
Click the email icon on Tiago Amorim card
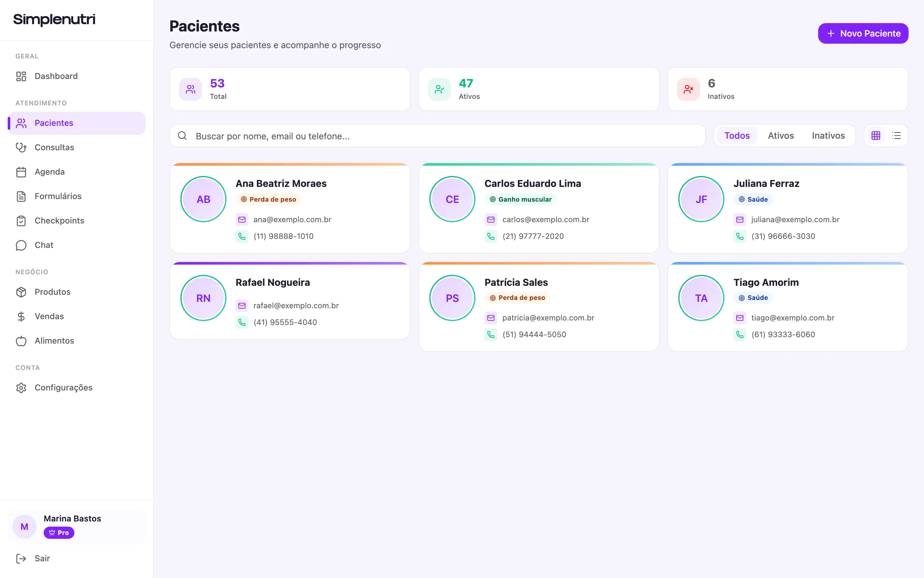point(740,318)
